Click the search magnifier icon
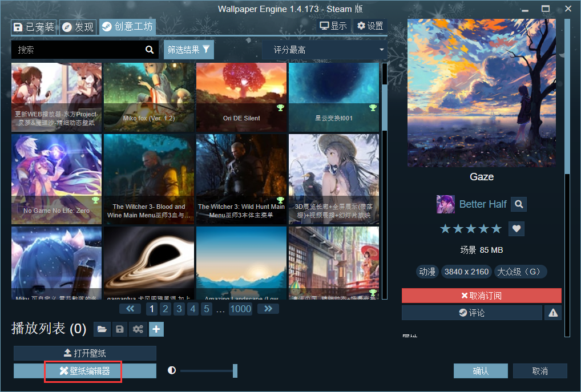Screen dimensions: 581x392 [x=150, y=50]
